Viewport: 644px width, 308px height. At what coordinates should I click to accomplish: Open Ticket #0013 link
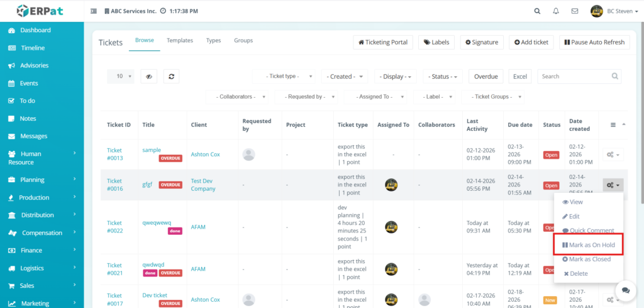point(114,154)
